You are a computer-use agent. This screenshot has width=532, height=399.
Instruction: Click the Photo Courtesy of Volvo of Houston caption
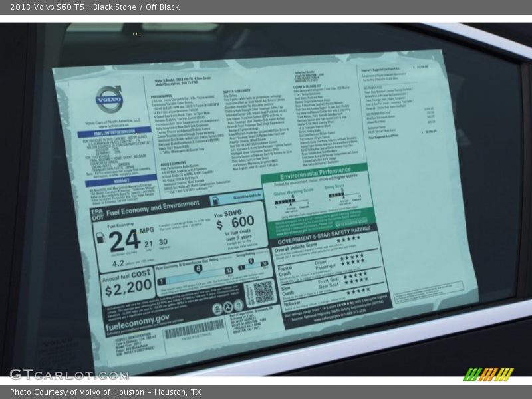[x=106, y=392]
